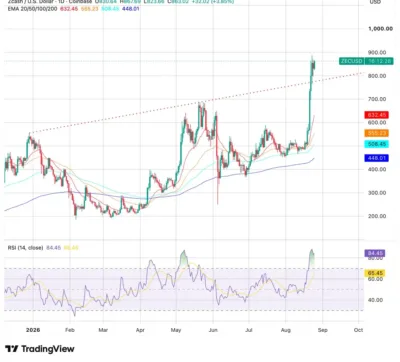Click the Feb label on the time axis

click(x=70, y=330)
